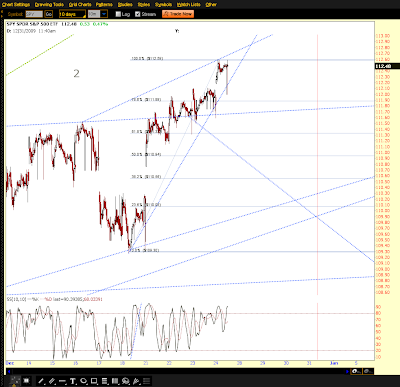Expand the 10m interval dropdown arrow
Viewport: 400px width, 387px height.
(x=104, y=14)
